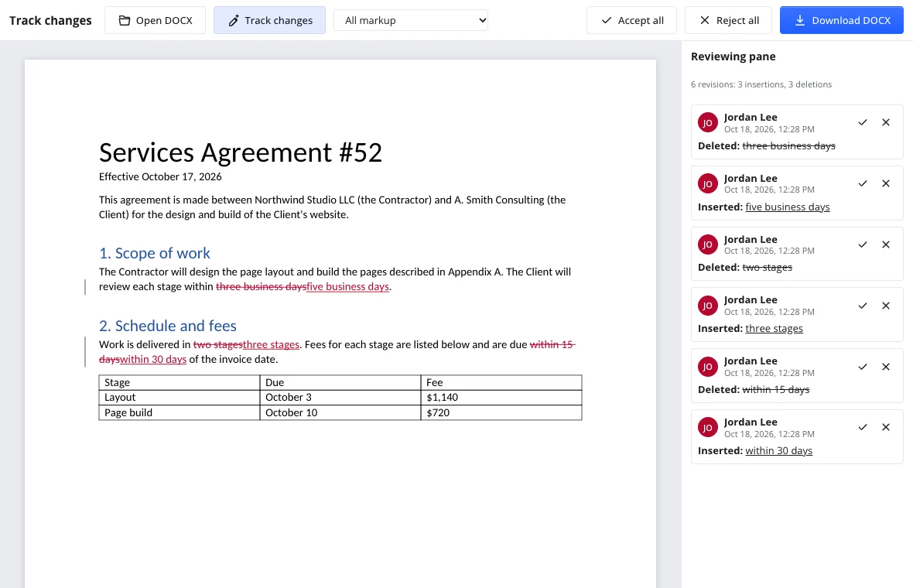913x588 pixels.
Task: Click the '6 revisions' summary text
Action: click(761, 84)
